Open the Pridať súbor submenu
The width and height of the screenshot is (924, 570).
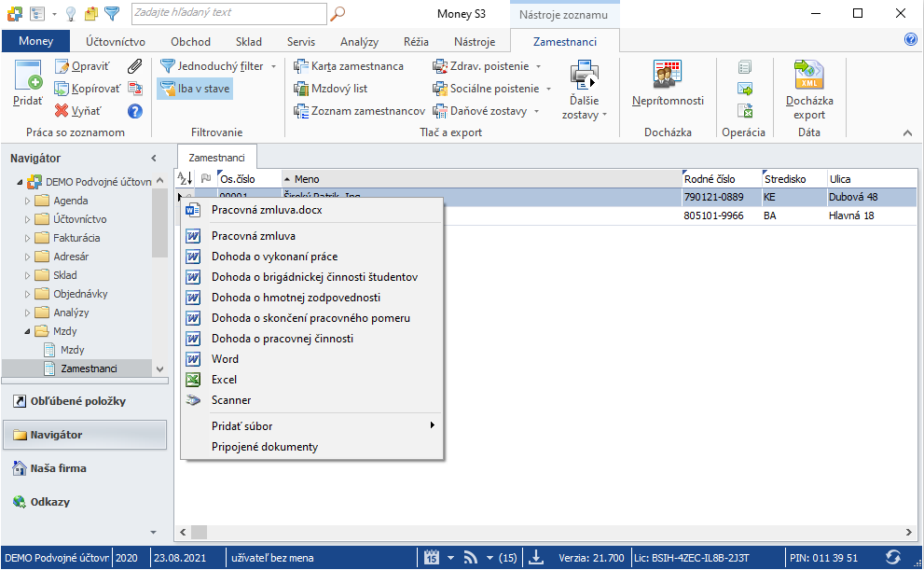pyautogui.click(x=311, y=425)
